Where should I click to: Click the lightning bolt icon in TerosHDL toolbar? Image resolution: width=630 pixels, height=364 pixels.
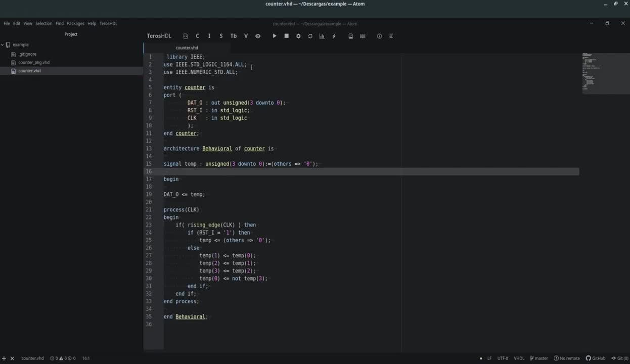coord(334,36)
